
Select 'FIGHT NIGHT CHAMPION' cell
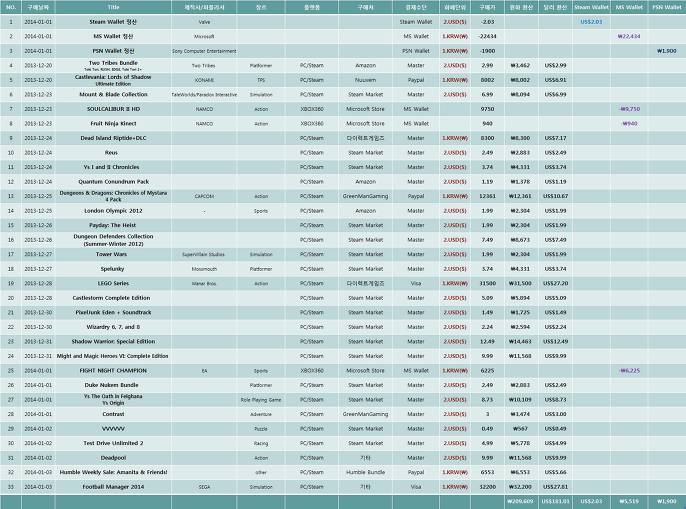coord(113,370)
